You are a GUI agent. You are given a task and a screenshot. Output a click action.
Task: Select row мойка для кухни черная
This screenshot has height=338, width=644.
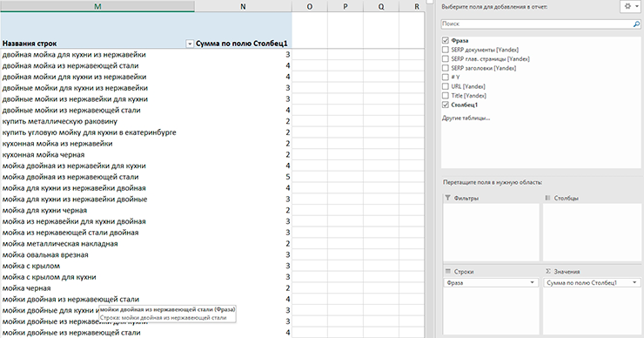[x=44, y=210]
